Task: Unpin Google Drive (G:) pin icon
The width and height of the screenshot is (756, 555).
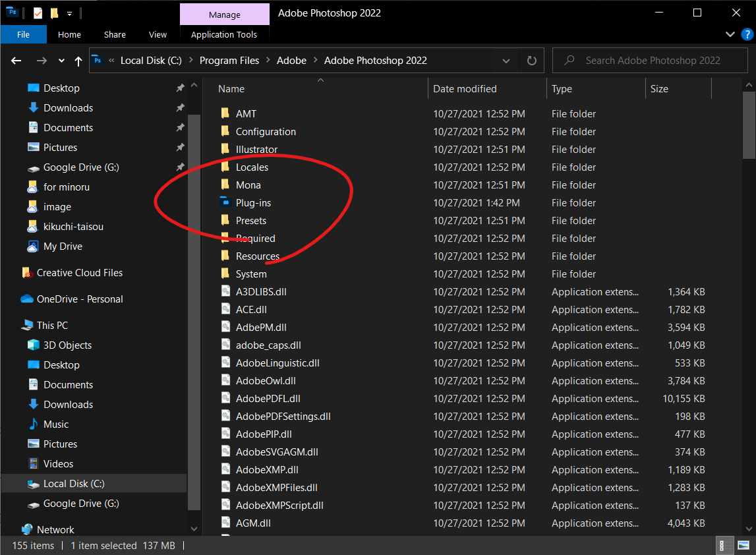Action: pos(180,167)
